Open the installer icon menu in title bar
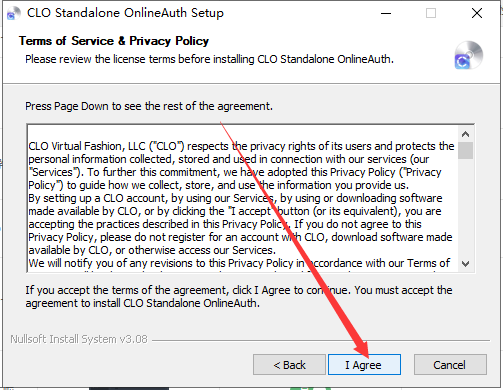 pos(13,14)
